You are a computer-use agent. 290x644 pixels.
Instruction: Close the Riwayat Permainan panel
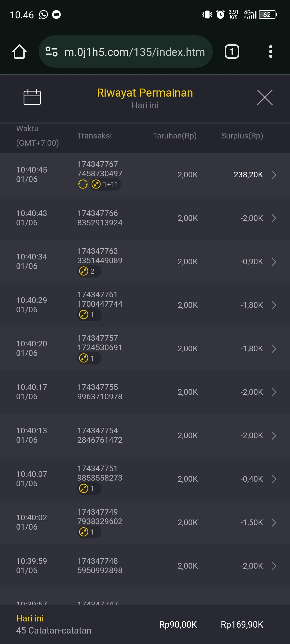click(x=265, y=97)
